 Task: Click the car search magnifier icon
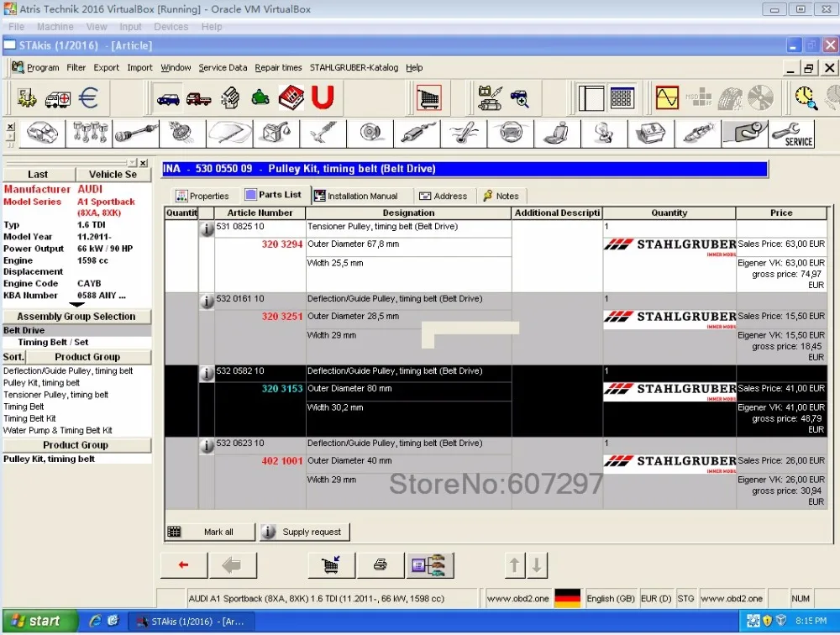coord(520,98)
